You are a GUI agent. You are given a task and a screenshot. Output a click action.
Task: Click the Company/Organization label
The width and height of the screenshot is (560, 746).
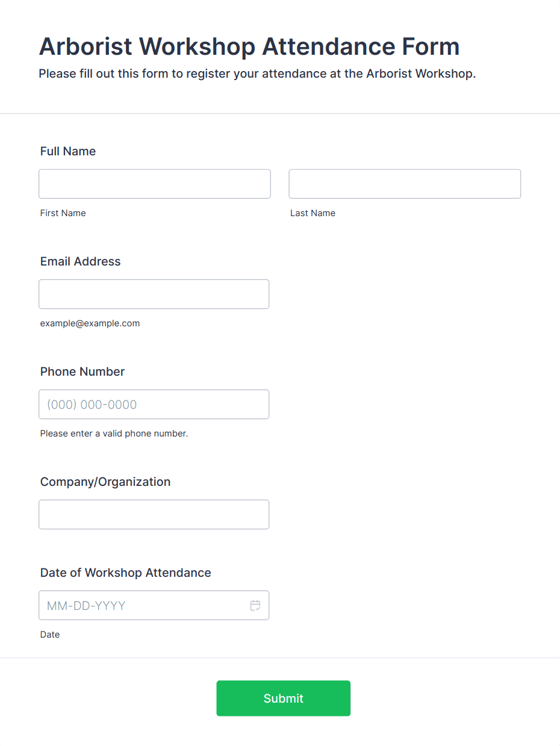point(105,482)
